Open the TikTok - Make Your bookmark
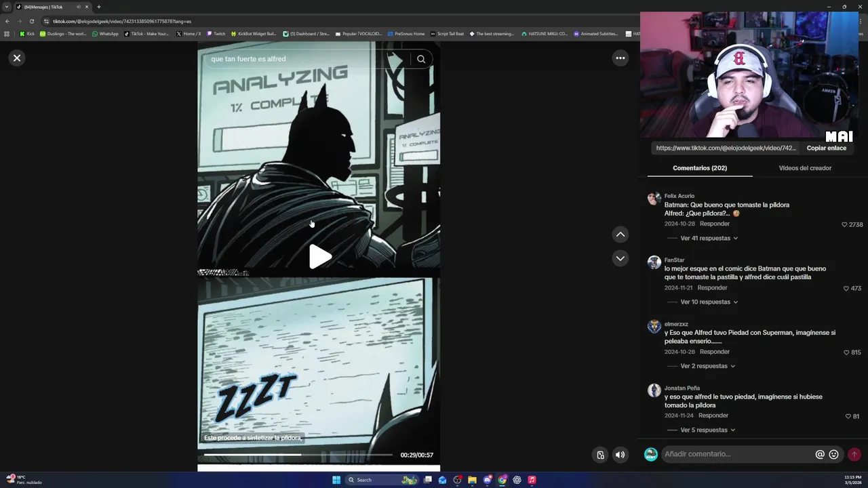The width and height of the screenshot is (868, 488). (x=146, y=33)
